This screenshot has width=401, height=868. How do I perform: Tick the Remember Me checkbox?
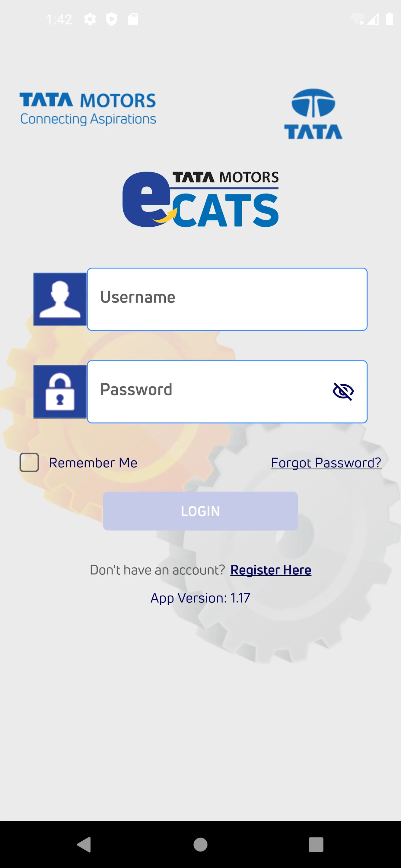(x=29, y=462)
